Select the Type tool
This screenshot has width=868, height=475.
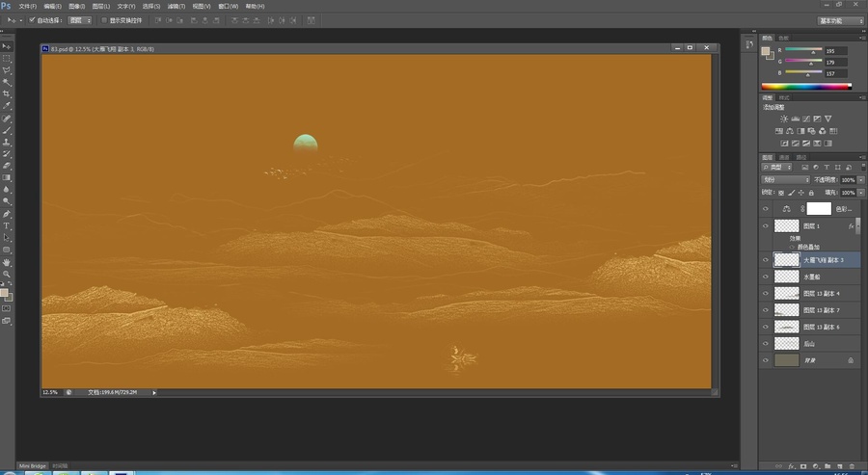point(7,225)
